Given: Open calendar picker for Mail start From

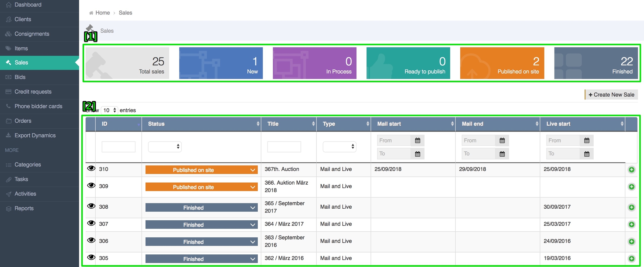Looking at the screenshot, I should [x=417, y=140].
